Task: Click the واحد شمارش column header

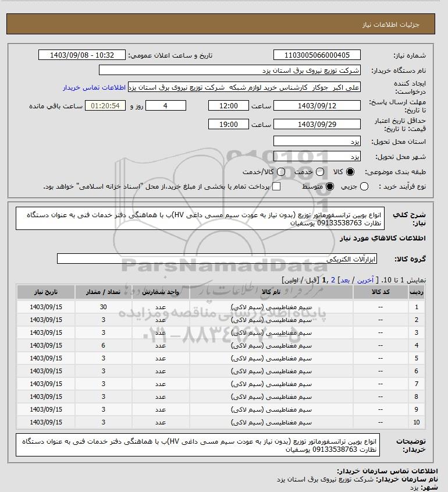Action: pos(161,292)
